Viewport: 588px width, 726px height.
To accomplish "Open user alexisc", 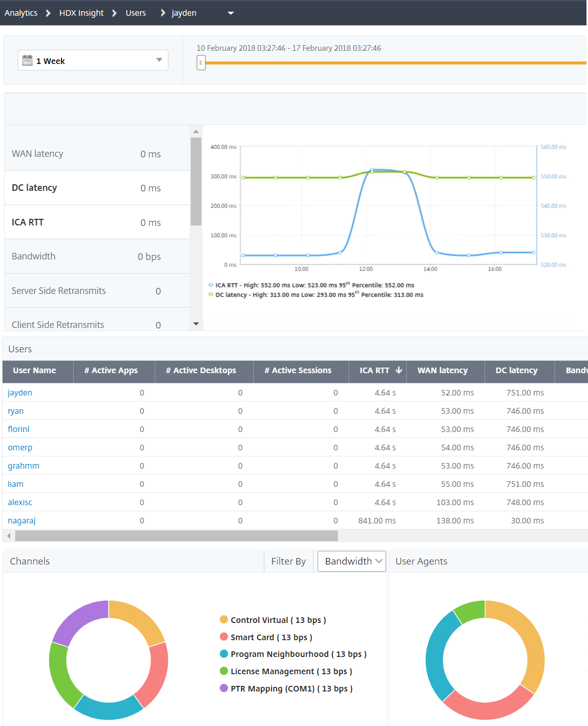I will tap(20, 502).
